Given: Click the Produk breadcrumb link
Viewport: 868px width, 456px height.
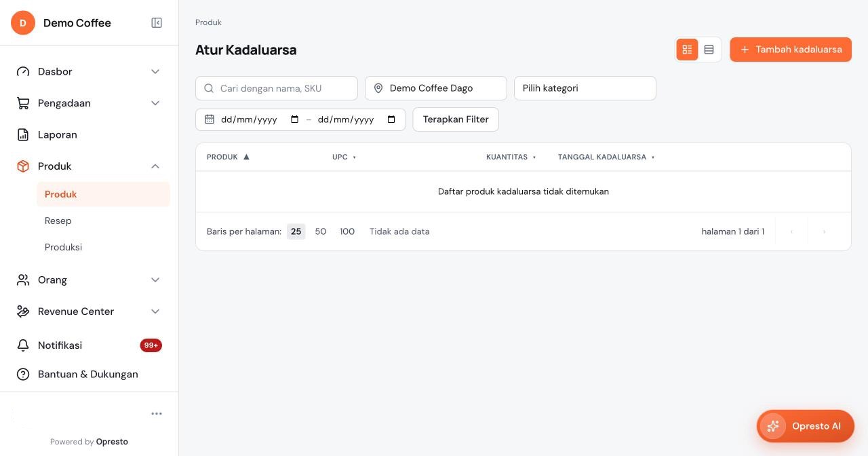Looking at the screenshot, I should coord(208,22).
